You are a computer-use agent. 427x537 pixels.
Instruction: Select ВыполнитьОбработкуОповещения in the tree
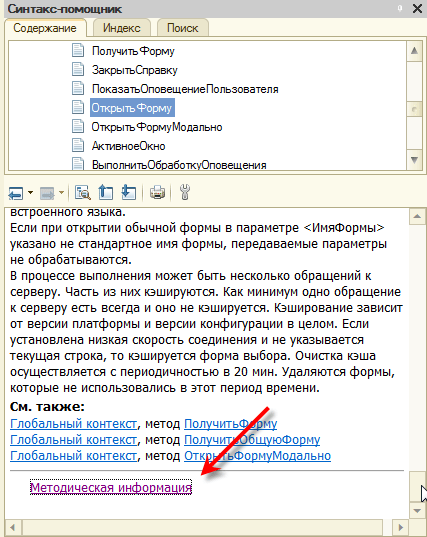click(x=179, y=165)
